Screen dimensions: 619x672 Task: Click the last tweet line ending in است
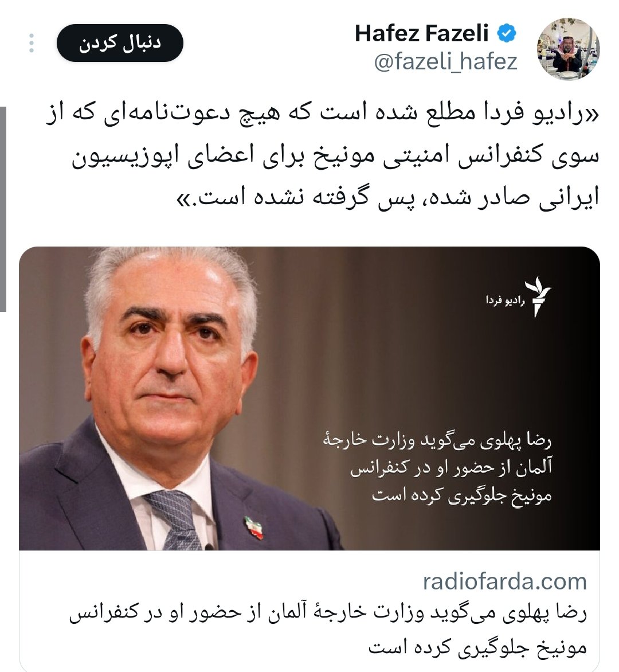[387, 197]
